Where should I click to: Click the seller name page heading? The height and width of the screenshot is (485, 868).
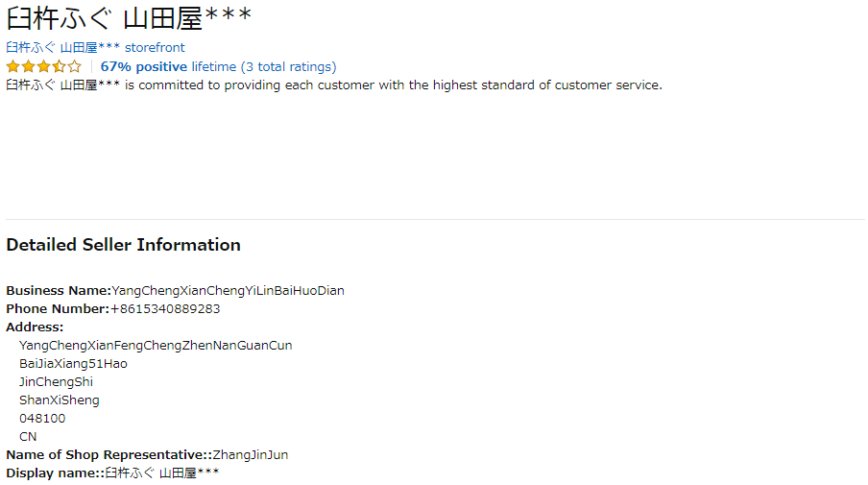coord(129,18)
